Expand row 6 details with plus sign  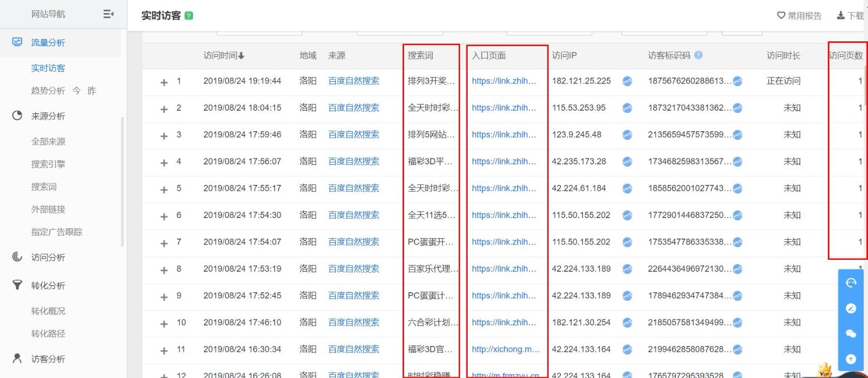164,216
